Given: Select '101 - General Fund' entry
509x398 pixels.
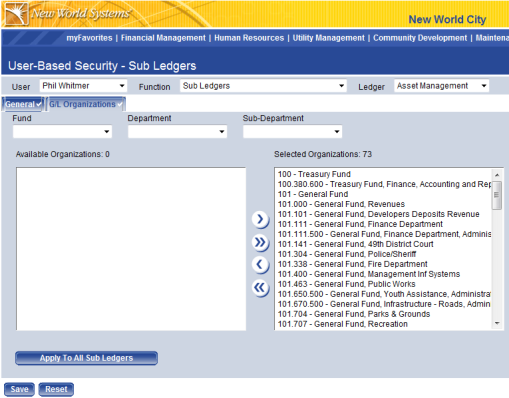Looking at the screenshot, I should (383, 194).
